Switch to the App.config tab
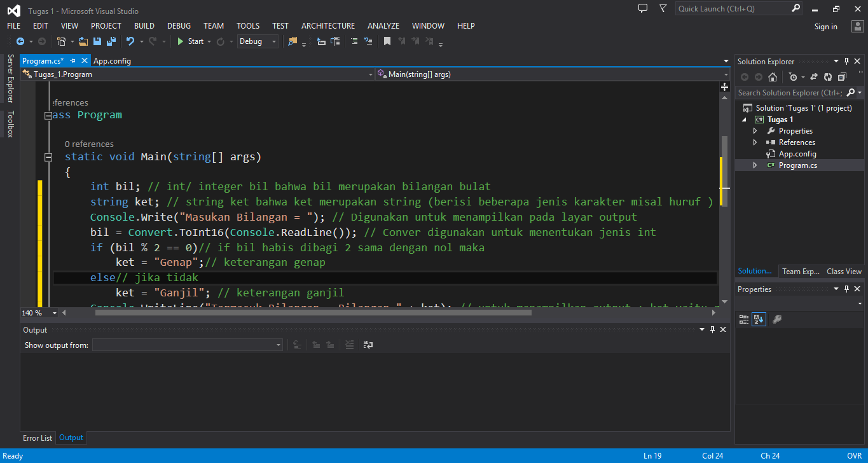The image size is (868, 463). tap(112, 60)
